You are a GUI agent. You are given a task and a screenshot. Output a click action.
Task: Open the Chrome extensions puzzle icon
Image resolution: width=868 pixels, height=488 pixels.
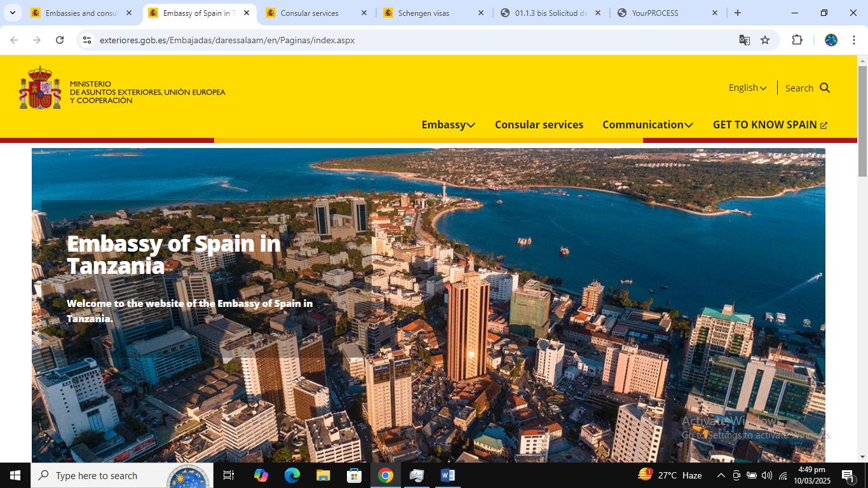797,39
